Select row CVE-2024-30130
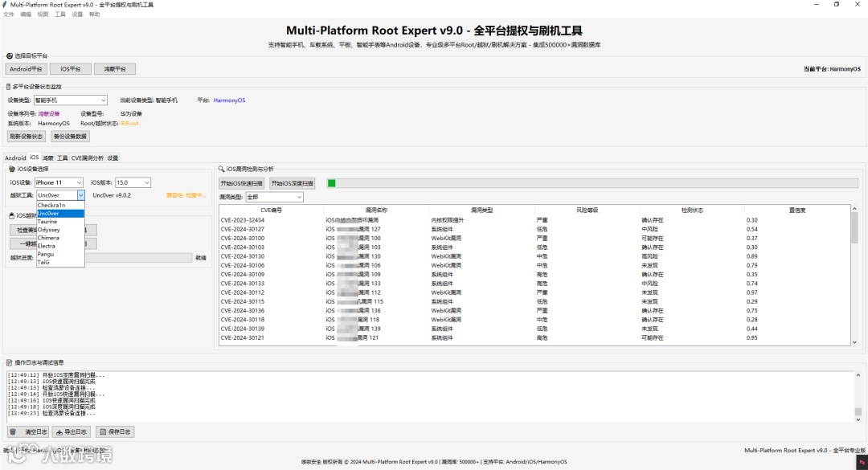 [x=534, y=256]
